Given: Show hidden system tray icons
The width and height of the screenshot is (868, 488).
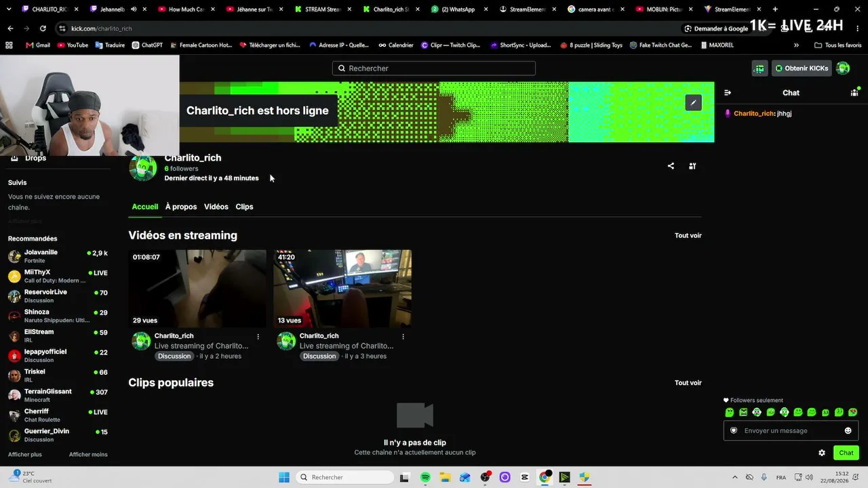Looking at the screenshot, I should click(734, 477).
